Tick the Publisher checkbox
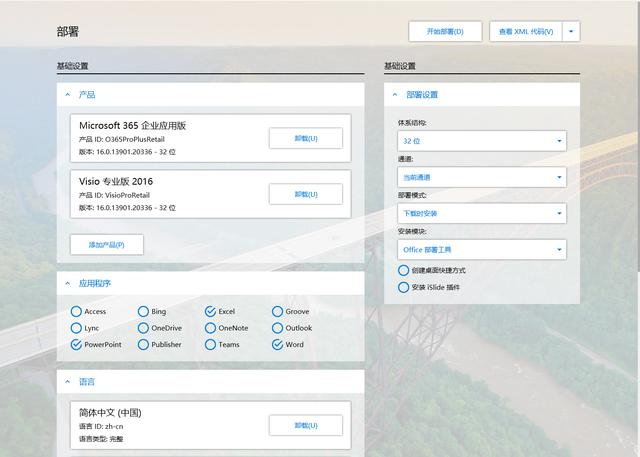This screenshot has width=640, height=457. coord(143,345)
